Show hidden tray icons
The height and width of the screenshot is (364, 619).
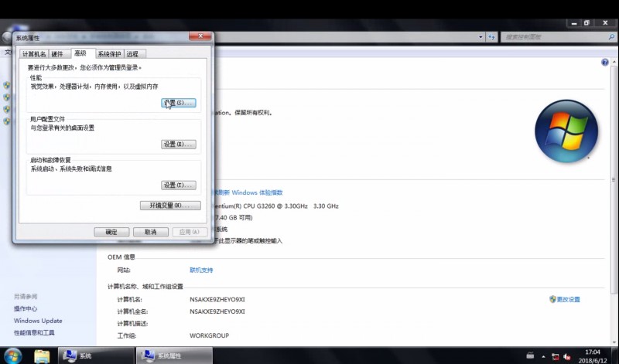click(x=543, y=356)
